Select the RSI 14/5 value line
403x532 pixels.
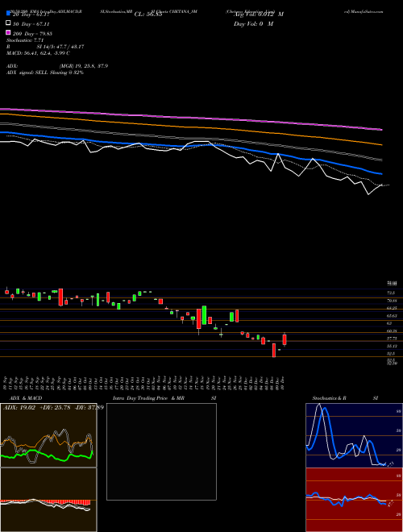45,47
